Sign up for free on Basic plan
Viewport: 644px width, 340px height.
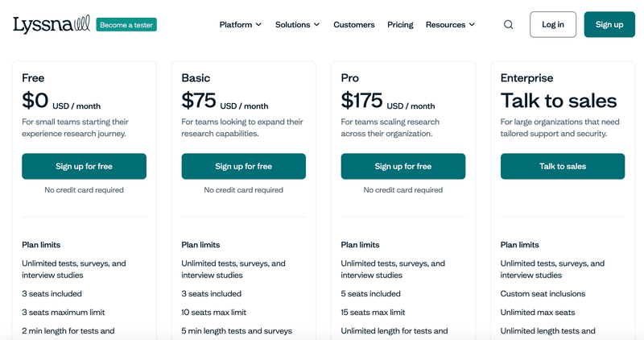click(x=243, y=166)
